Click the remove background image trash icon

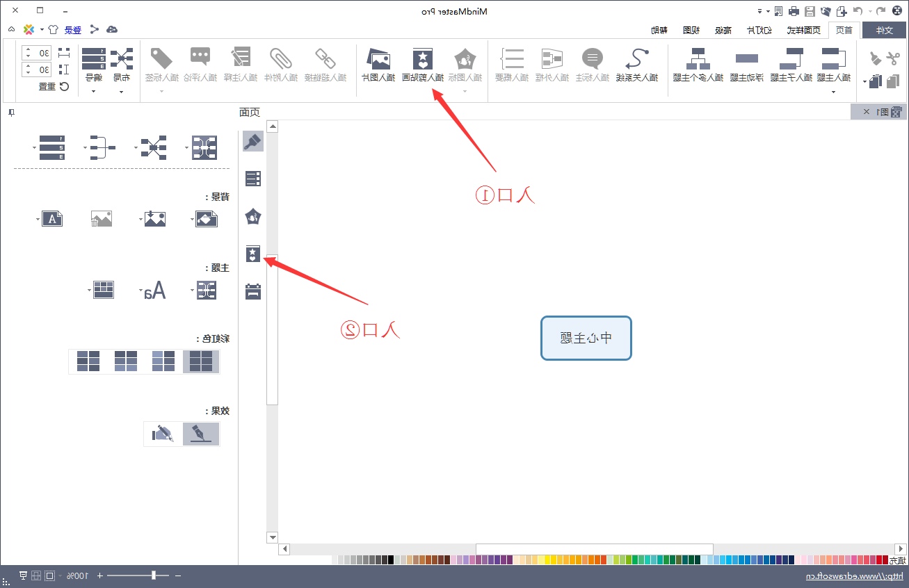tap(102, 219)
